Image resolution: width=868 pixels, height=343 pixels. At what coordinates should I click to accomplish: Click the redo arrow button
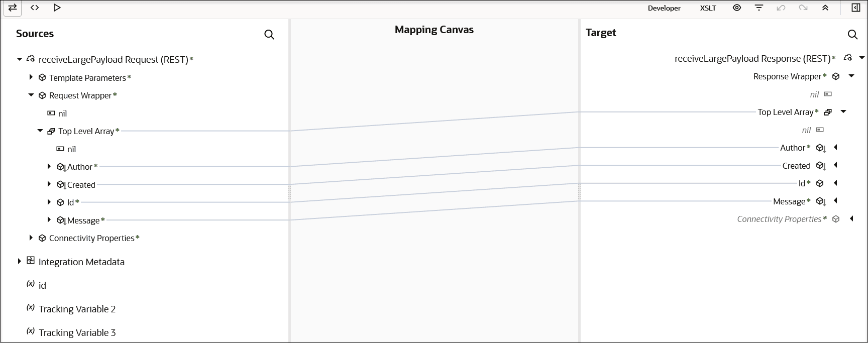(803, 8)
